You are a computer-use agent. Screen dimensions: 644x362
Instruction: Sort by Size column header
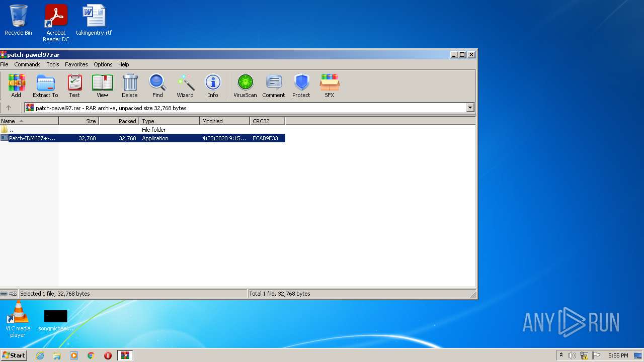(x=79, y=121)
